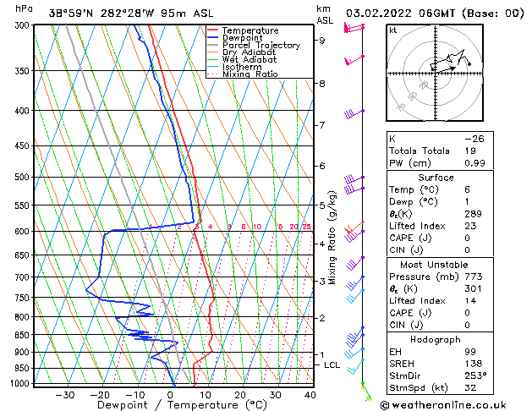
Task: Select the 'Wet Adiabat' legend label
Action: (x=250, y=60)
